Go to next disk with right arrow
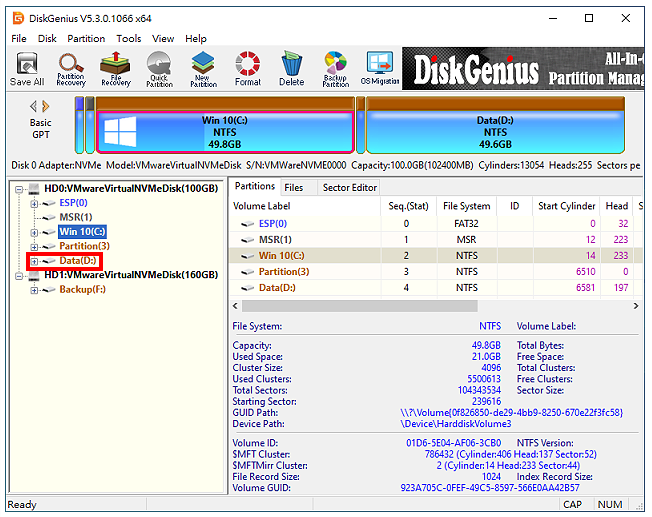652x517 pixels. [46, 106]
